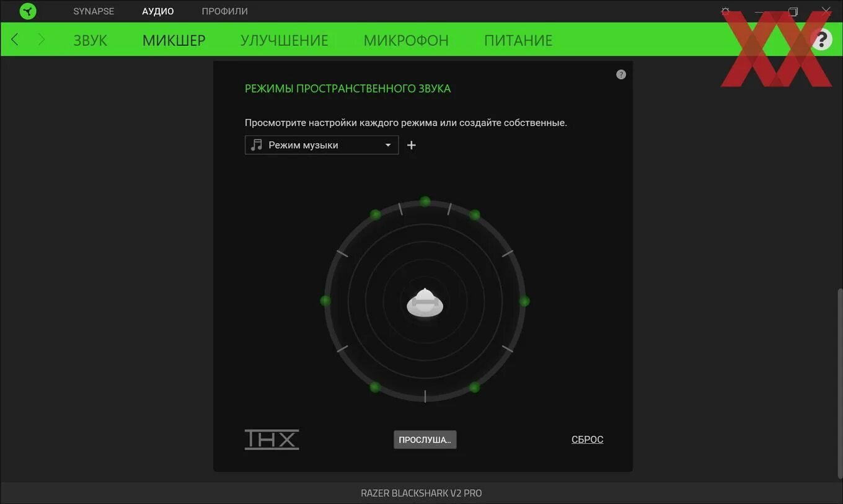Image resolution: width=843 pixels, height=504 pixels.
Task: Click the music note icon in mode selector
Action: (257, 144)
